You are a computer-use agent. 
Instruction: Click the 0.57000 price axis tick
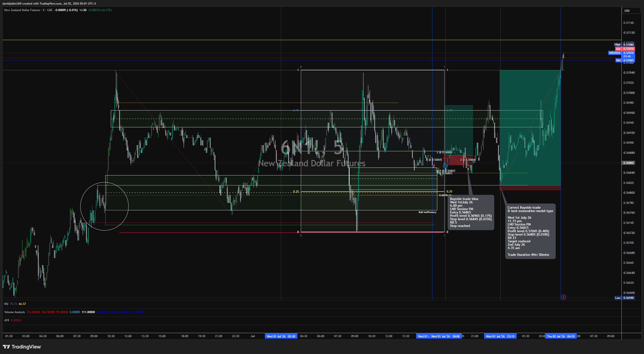coord(629,93)
